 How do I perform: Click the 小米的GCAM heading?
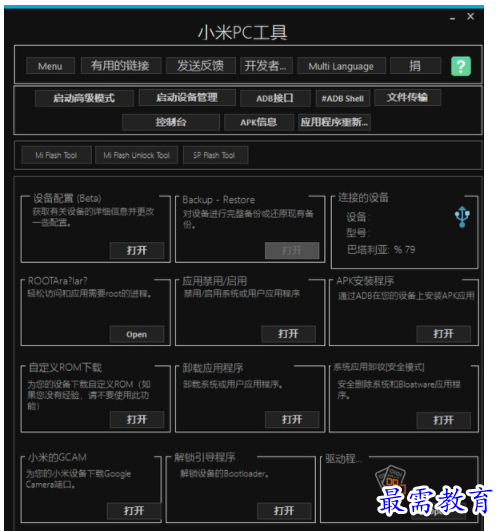[57, 457]
